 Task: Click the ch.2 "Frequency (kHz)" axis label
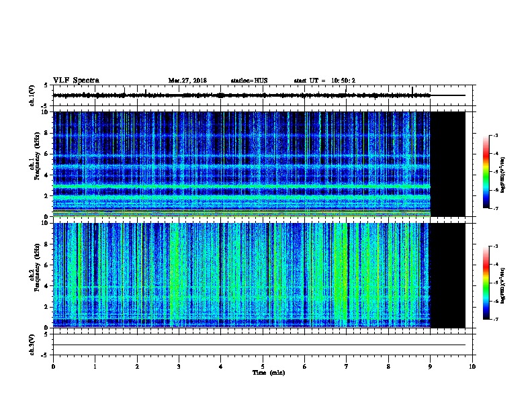(x=37, y=267)
